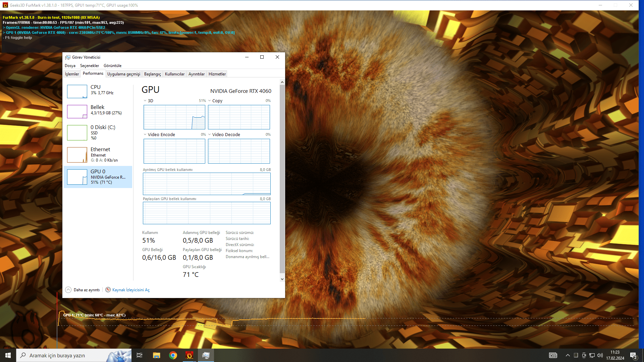Screen dimensions: 644x362
Task: Open the volume speaker tray icon
Action: 600,355
